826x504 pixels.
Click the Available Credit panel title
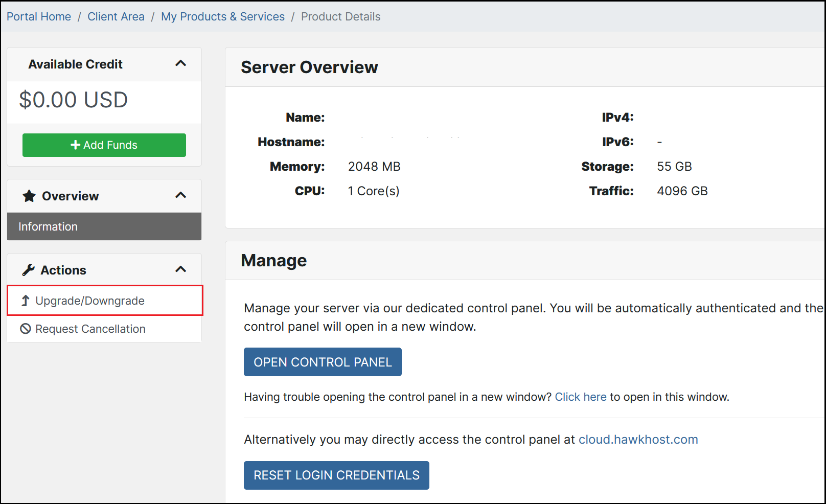point(76,64)
